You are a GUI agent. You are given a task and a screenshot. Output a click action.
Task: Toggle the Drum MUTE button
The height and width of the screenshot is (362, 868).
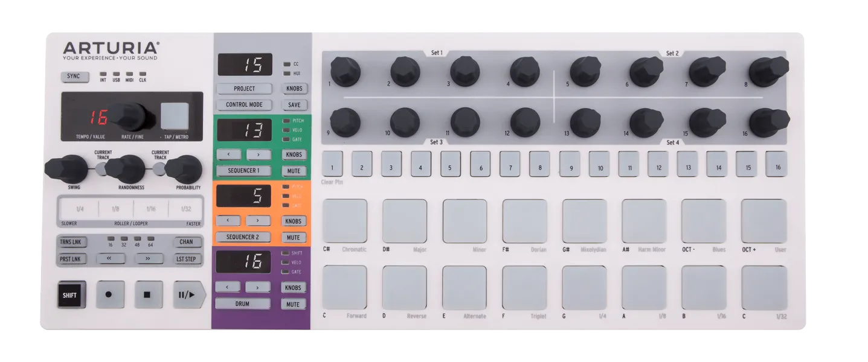pyautogui.click(x=294, y=304)
